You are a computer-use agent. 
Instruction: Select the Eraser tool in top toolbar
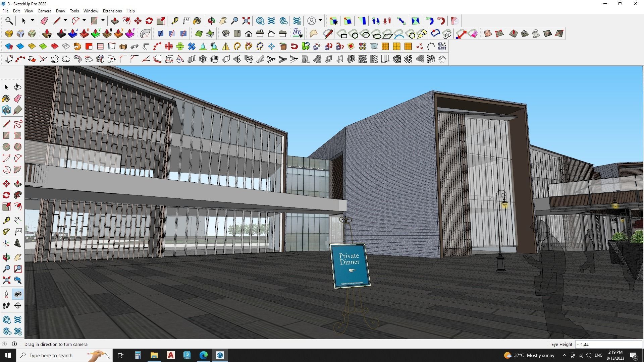tap(44, 21)
